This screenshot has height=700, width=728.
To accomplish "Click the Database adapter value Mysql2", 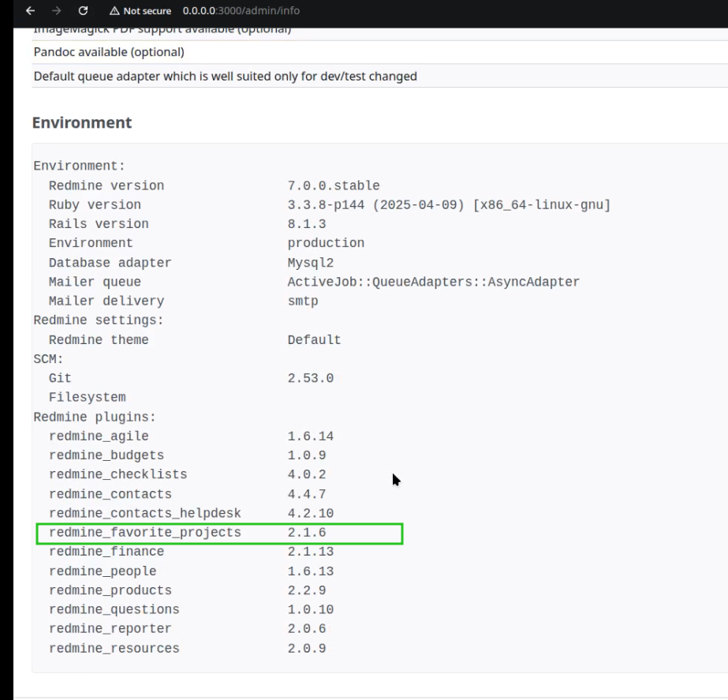I will (x=311, y=263).
